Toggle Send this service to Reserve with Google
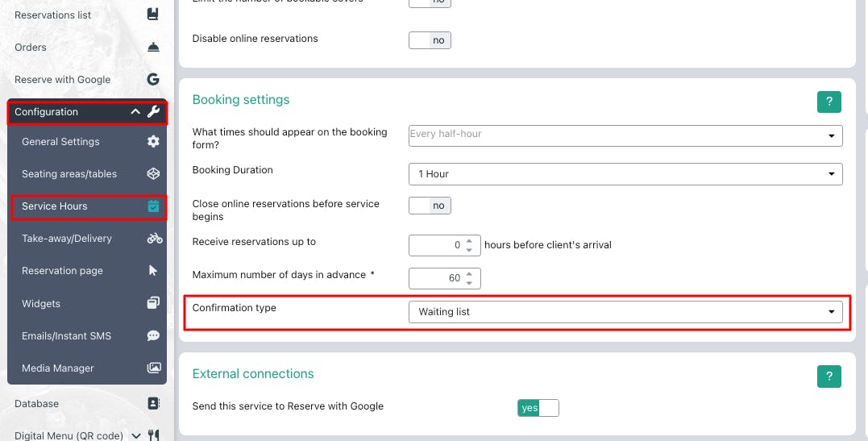This screenshot has width=868, height=441. 538,408
